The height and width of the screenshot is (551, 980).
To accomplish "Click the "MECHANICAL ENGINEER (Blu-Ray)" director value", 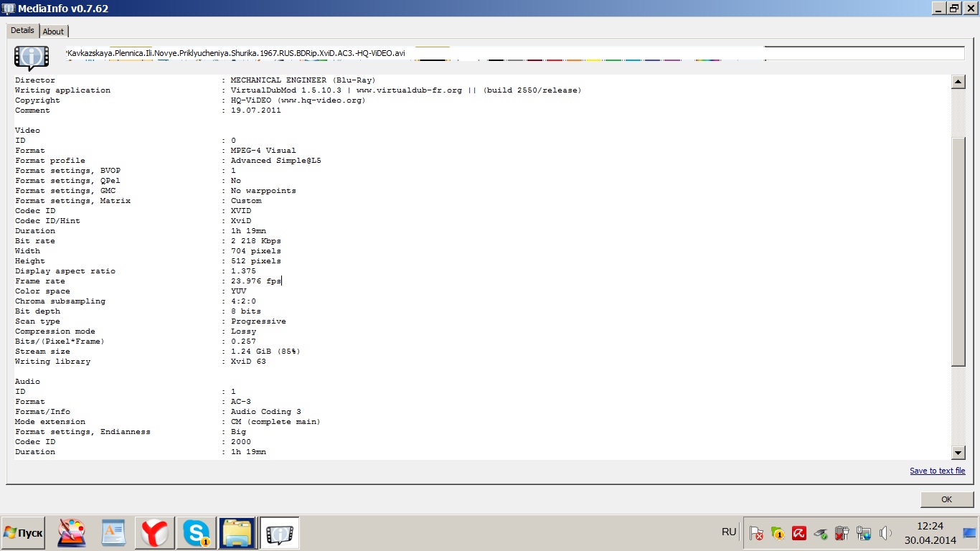I will (x=303, y=80).
